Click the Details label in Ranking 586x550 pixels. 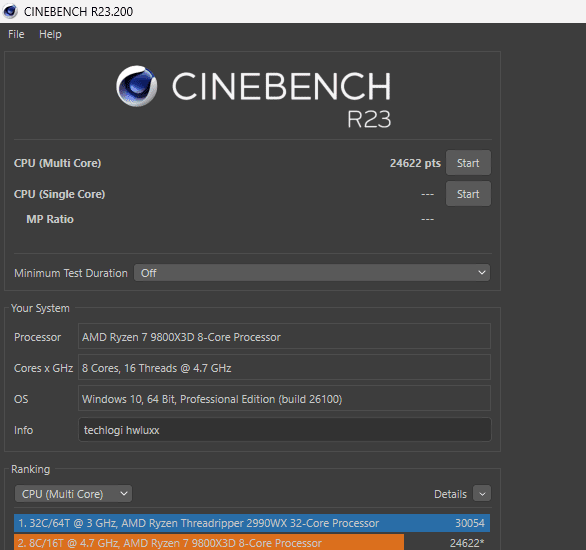450,494
